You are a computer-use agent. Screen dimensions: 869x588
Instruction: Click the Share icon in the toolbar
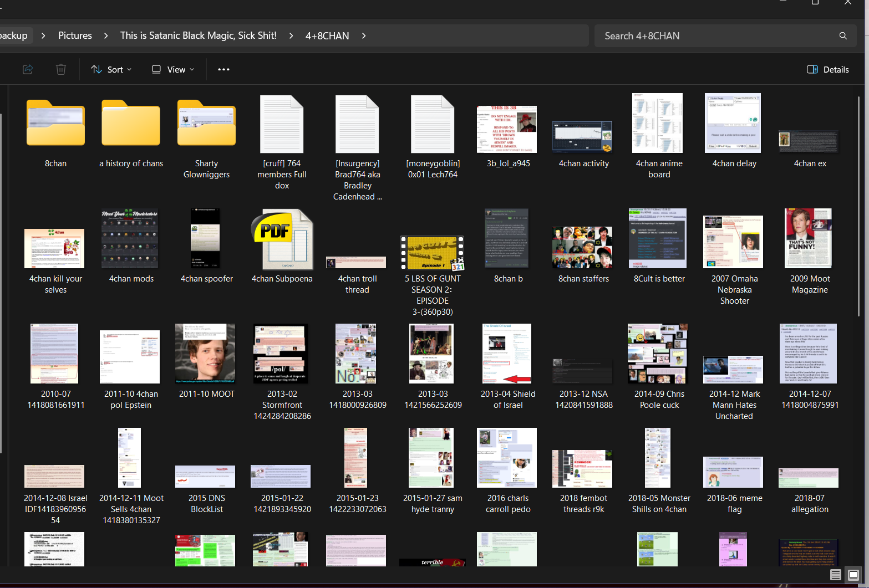[x=28, y=69]
